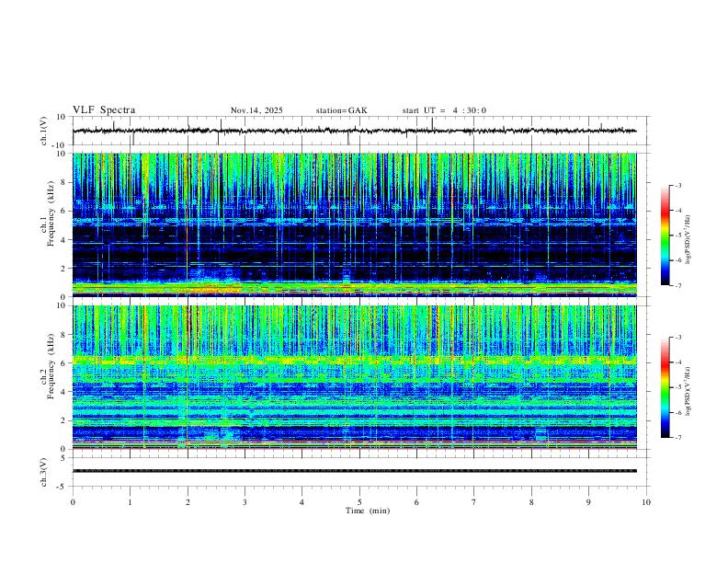The height and width of the screenshot is (563, 728).
Task: Click the ch.1 spectrogram color scale bar
Action: [665, 236]
